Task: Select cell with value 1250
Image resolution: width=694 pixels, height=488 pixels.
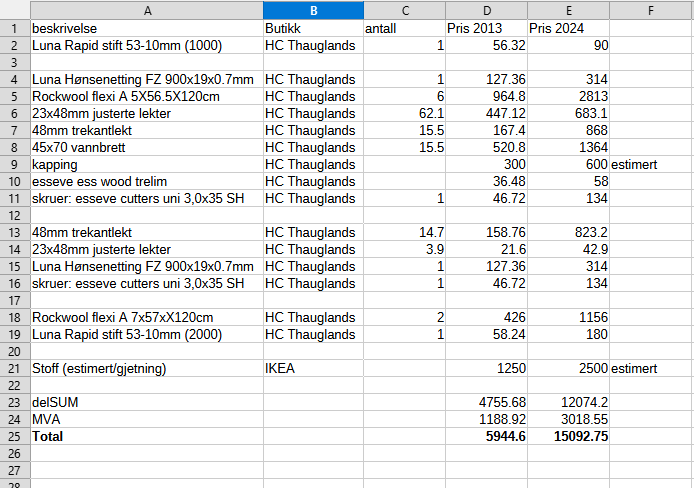Action: (x=486, y=368)
